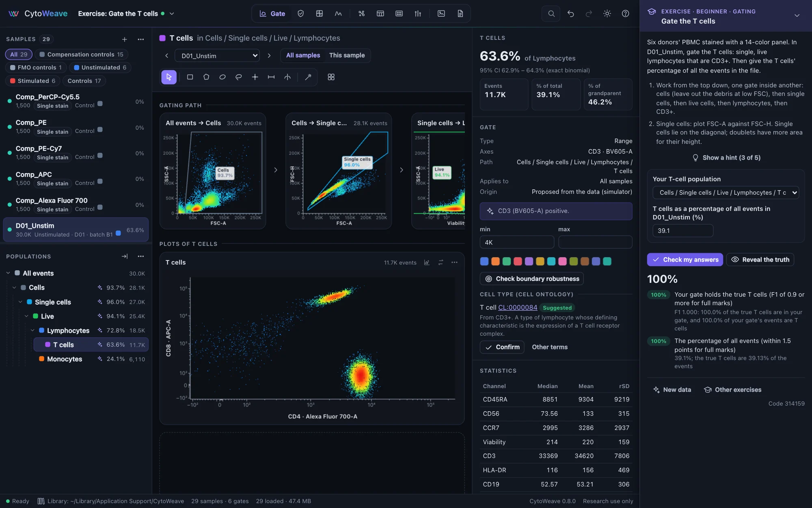Click Check boundary robustness button
This screenshot has width=812, height=508.
click(532, 279)
